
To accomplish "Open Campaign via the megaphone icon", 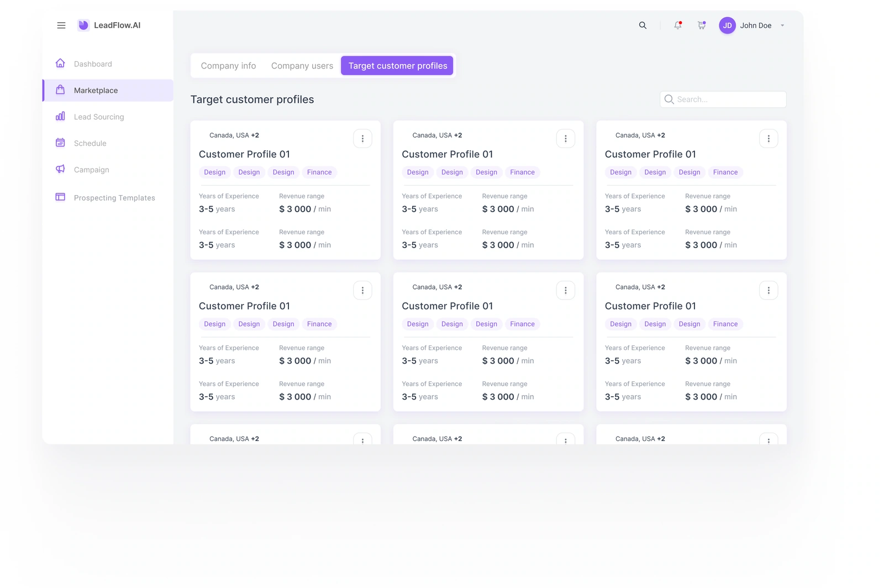I will (x=60, y=169).
